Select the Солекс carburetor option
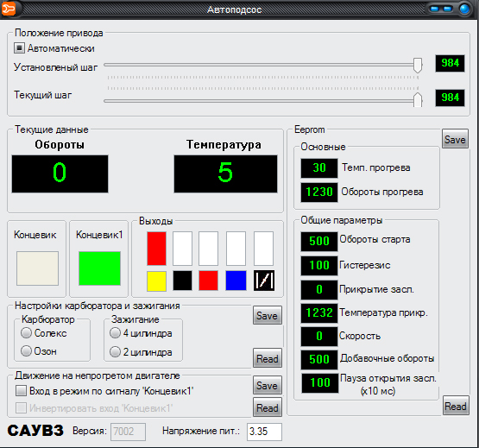This screenshot has width=479, height=448. 26,333
